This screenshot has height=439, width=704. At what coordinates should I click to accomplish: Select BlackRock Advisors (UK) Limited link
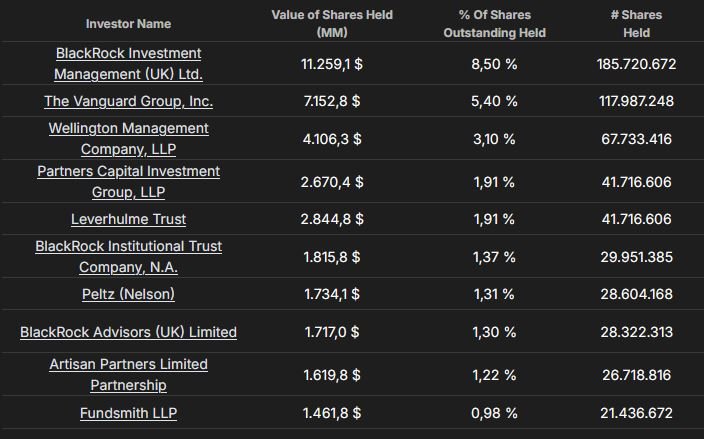(128, 332)
